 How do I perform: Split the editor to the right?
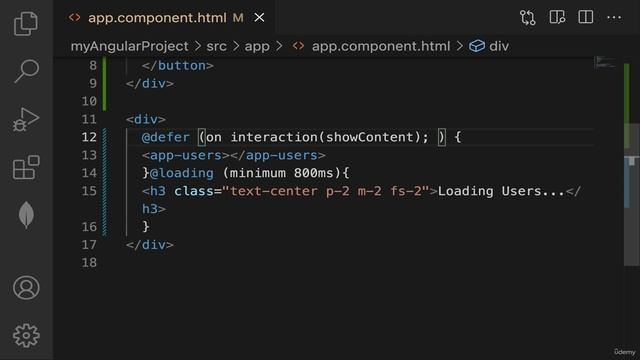[x=585, y=18]
